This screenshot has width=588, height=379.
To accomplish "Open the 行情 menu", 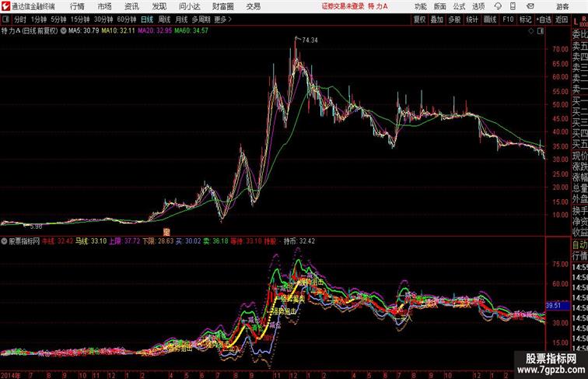I will click(x=77, y=6).
